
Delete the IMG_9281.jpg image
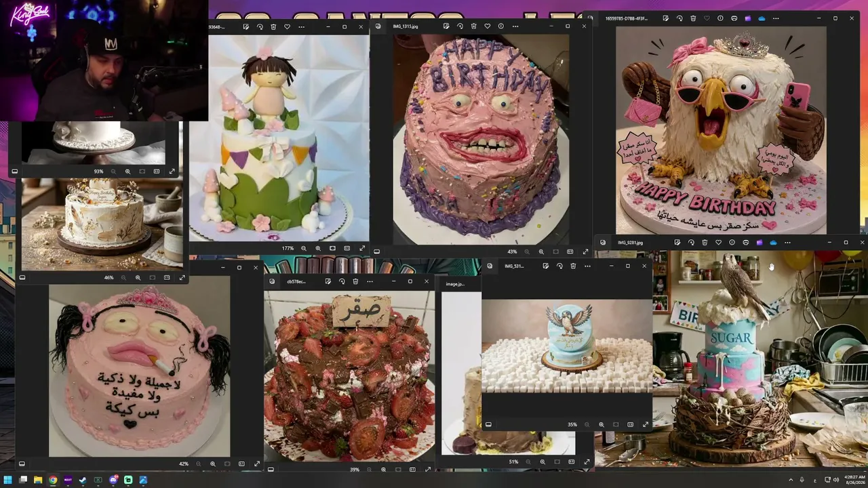point(705,243)
